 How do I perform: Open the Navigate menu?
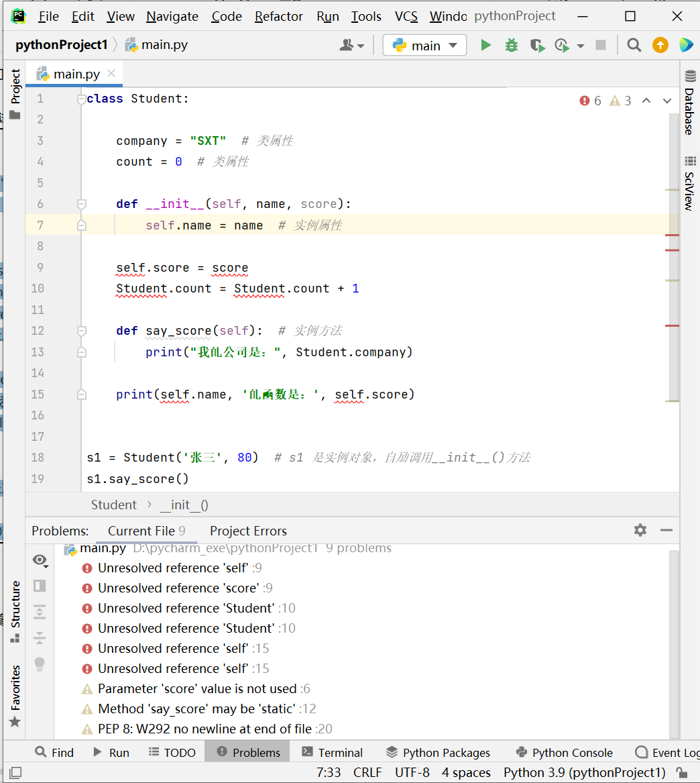pyautogui.click(x=172, y=17)
